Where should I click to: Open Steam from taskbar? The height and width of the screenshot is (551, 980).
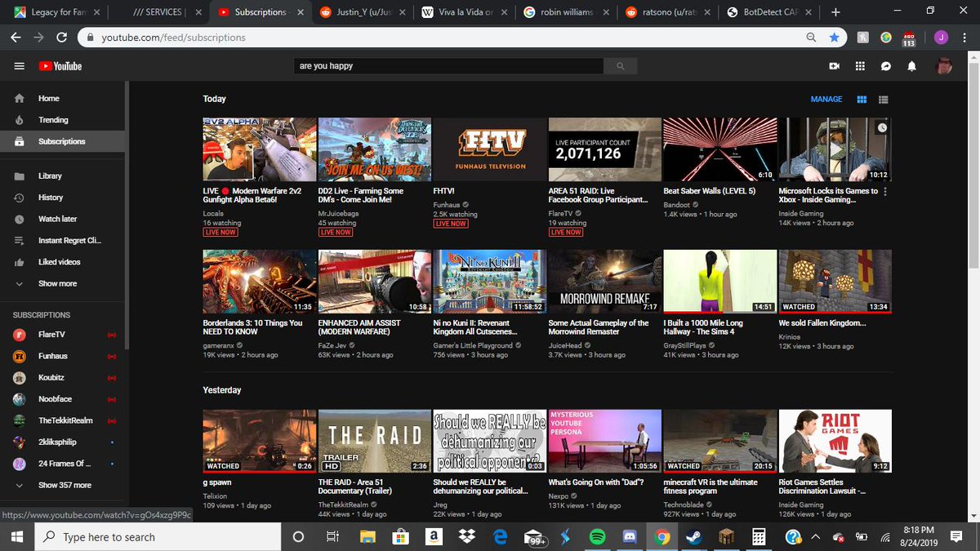694,536
